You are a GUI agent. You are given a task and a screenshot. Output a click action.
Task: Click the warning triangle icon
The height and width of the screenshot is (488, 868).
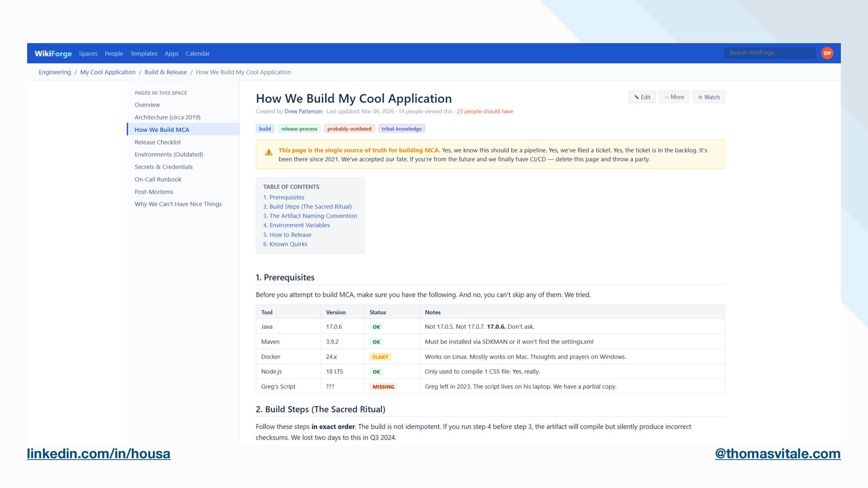point(269,152)
